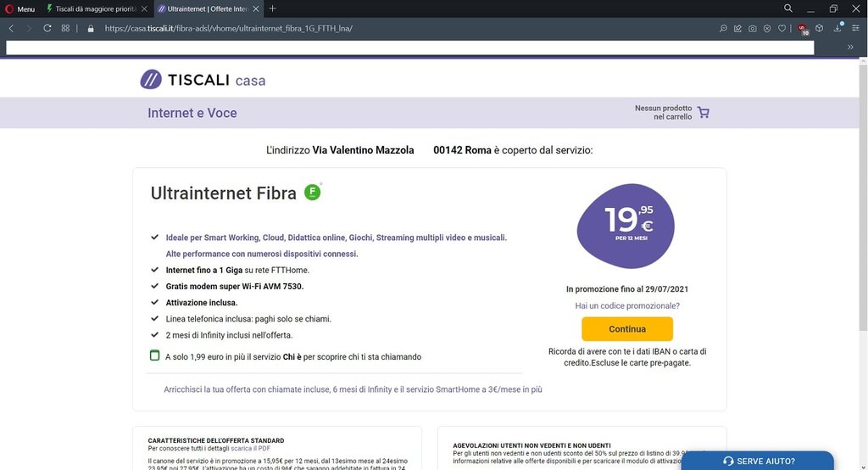Open the edit pinboard icon in address bar
Image resolution: width=868 pixels, height=470 pixels.
(738, 28)
